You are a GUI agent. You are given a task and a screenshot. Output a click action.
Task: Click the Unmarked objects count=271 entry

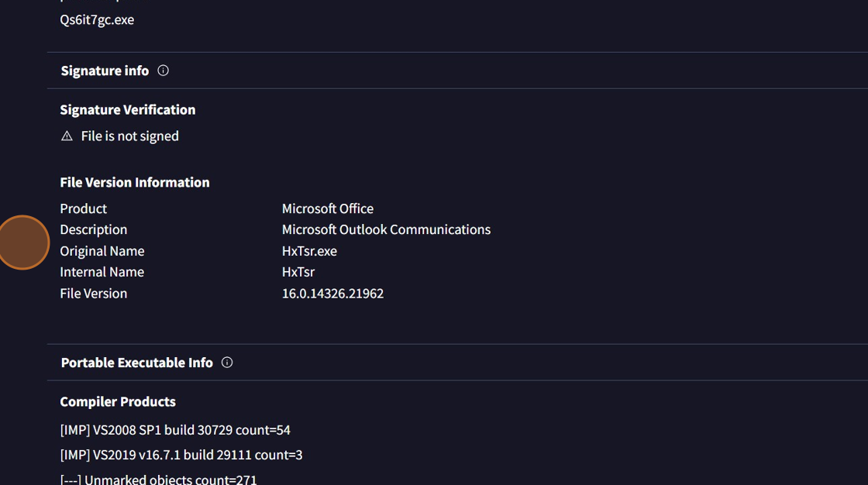(x=158, y=479)
